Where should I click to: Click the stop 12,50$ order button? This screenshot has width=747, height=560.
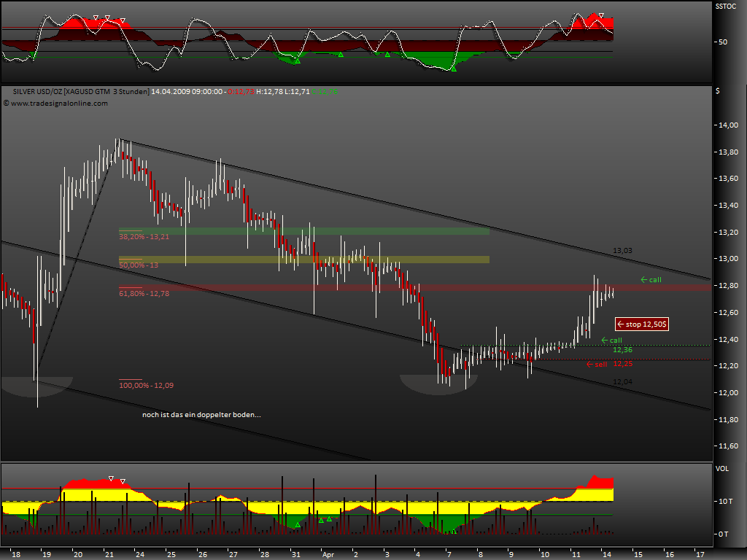[641, 324]
